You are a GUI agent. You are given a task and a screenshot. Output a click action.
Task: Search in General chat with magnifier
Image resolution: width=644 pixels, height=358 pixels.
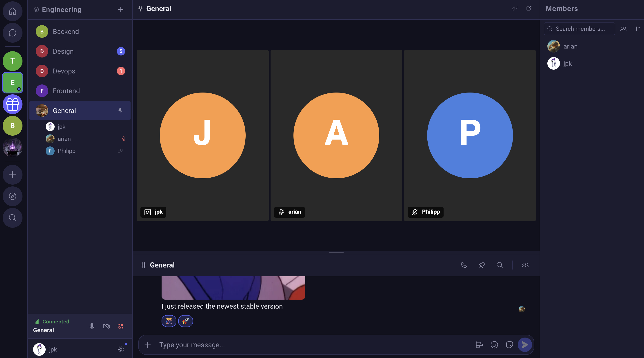tap(500, 265)
